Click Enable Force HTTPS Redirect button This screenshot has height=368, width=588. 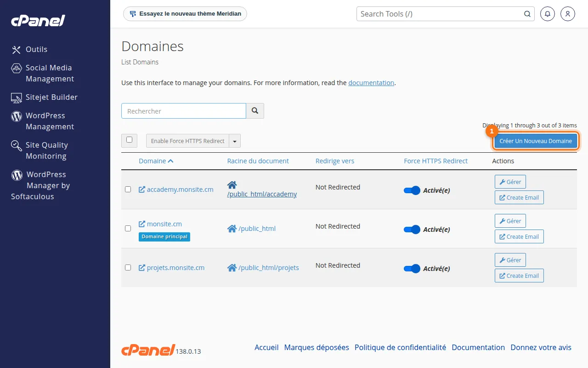[187, 141]
